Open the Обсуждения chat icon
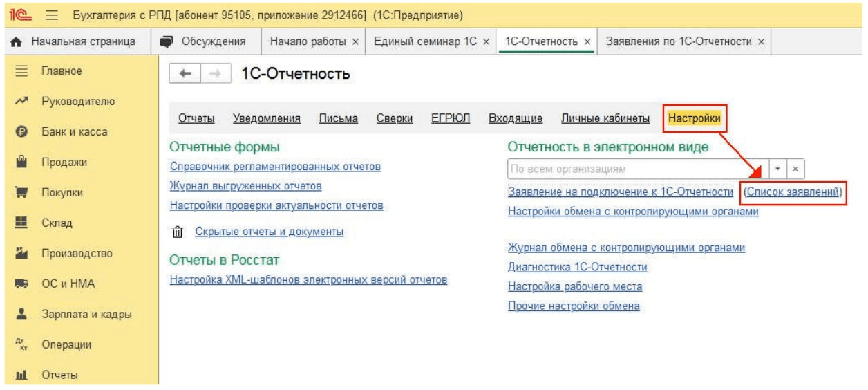868x390 pixels. [168, 41]
